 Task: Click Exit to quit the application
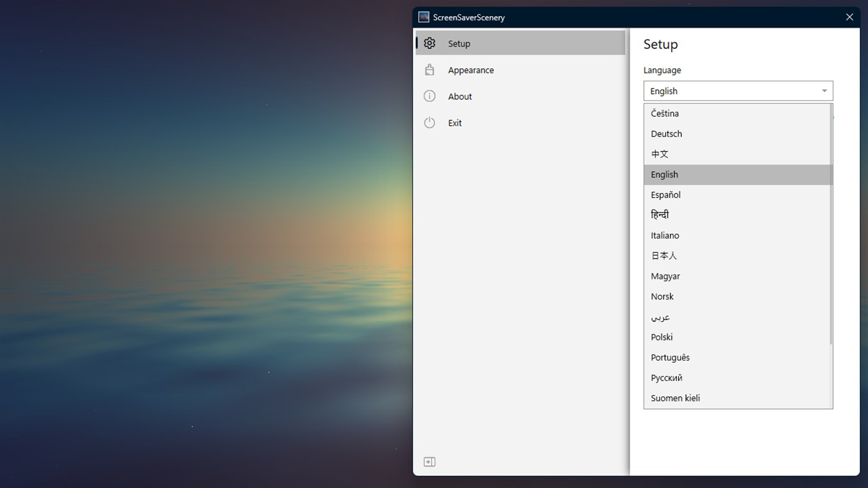455,123
